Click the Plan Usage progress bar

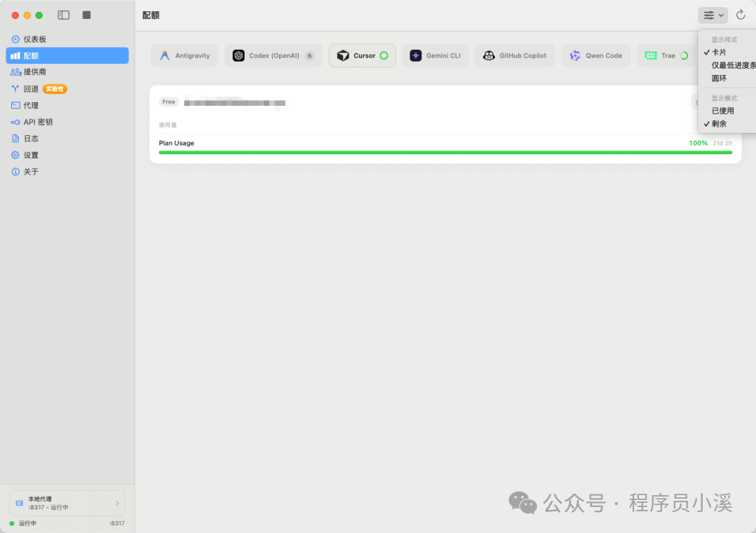pos(445,153)
